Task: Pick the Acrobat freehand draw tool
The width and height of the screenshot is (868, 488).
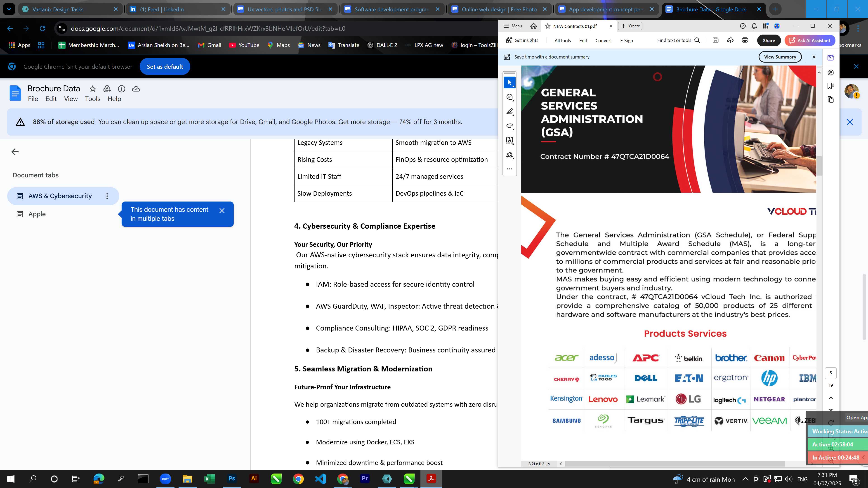Action: tap(509, 126)
